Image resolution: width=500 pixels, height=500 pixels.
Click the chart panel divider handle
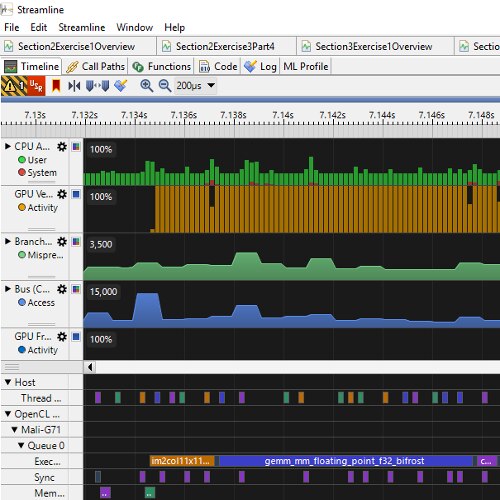point(12,367)
